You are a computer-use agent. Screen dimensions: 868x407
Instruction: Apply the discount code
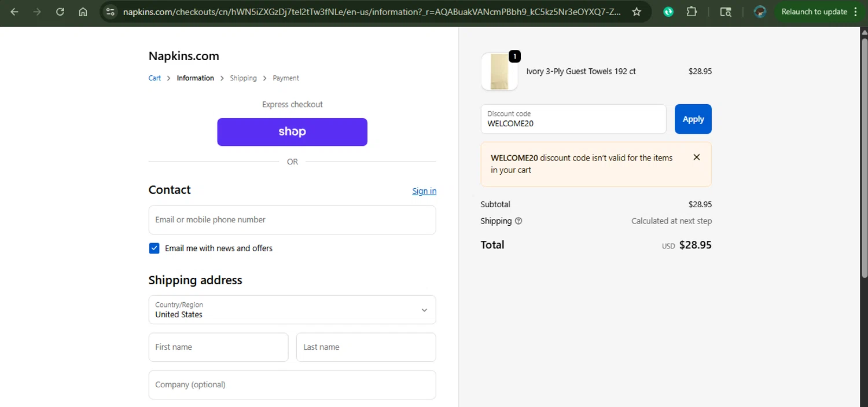pos(693,119)
